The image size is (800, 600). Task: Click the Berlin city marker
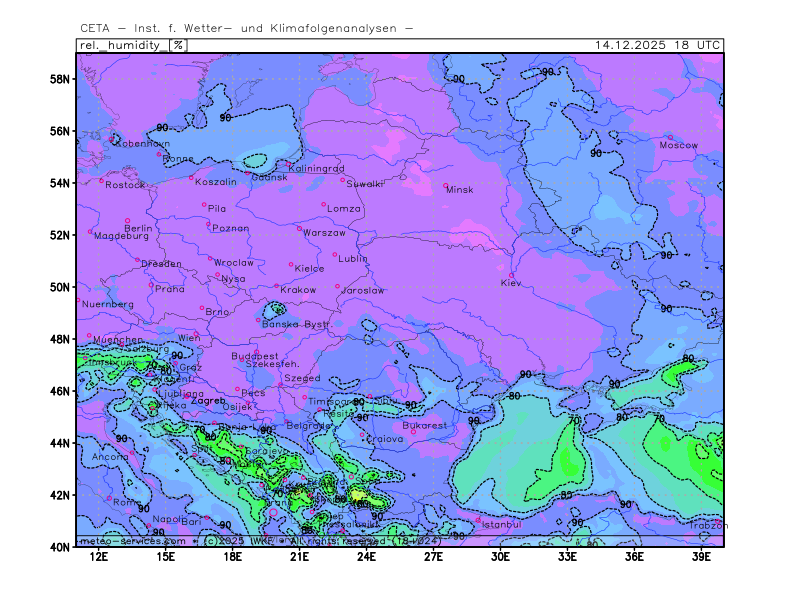tap(127, 220)
